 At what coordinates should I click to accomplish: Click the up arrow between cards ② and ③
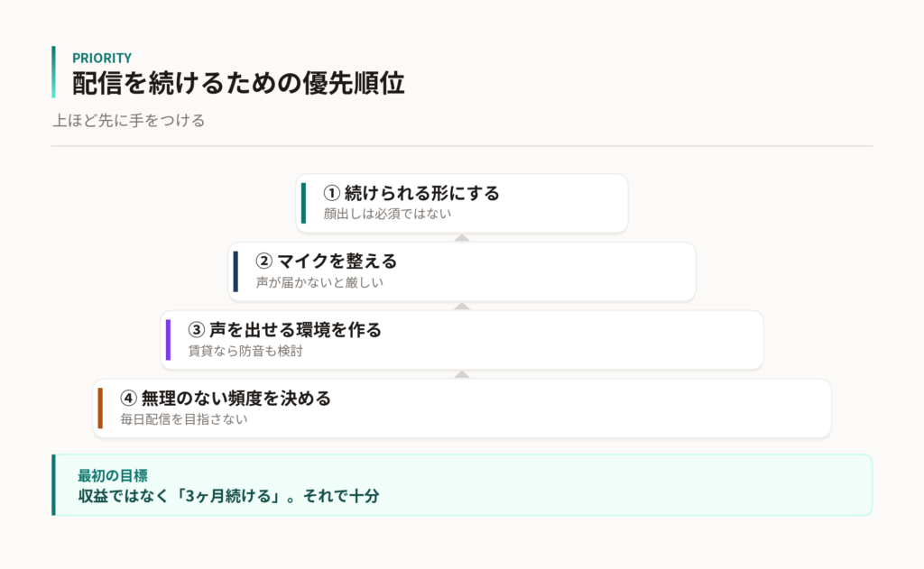click(462, 307)
